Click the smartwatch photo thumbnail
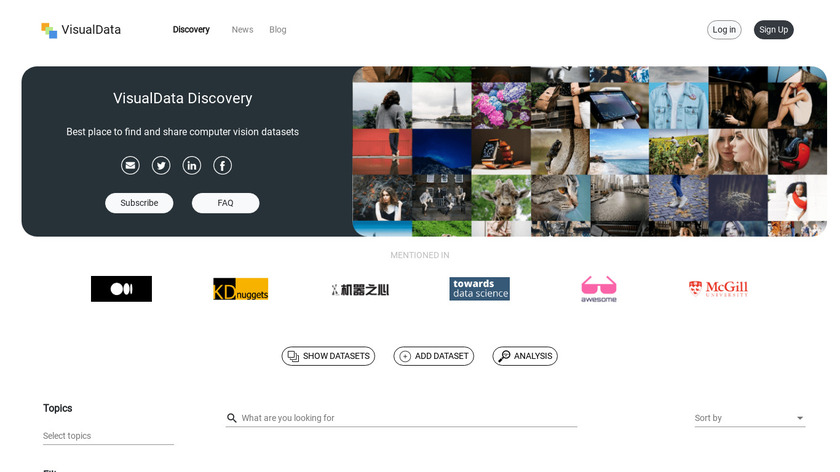This screenshot has width=840, height=472. pyautogui.click(x=501, y=152)
